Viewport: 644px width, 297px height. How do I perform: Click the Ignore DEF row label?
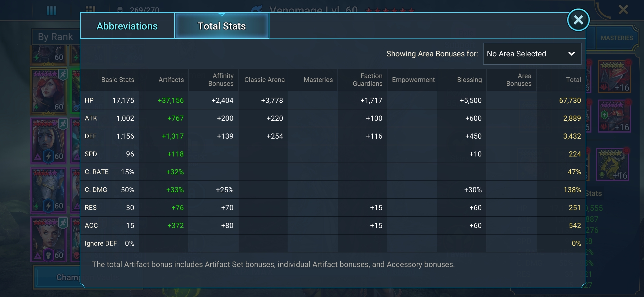click(x=101, y=243)
